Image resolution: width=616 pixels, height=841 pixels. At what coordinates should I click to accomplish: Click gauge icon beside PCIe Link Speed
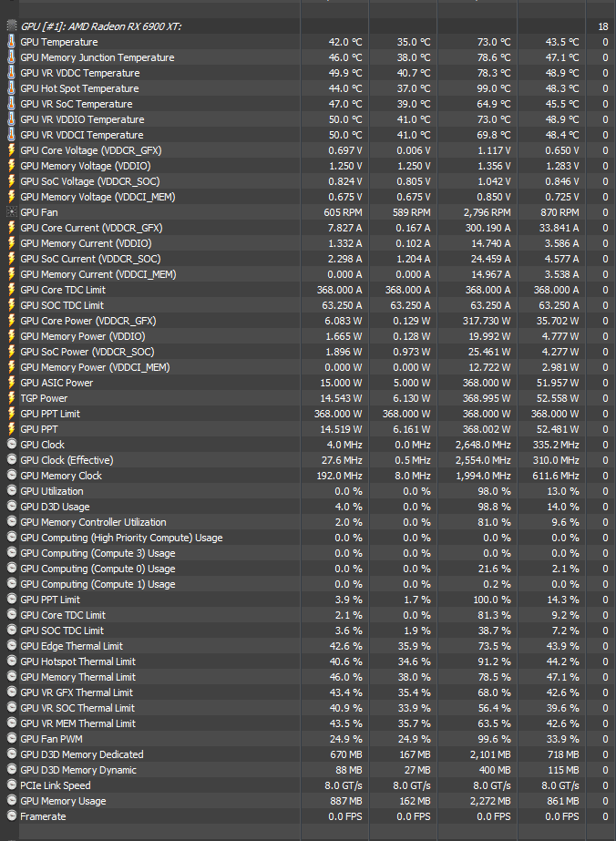point(12,785)
